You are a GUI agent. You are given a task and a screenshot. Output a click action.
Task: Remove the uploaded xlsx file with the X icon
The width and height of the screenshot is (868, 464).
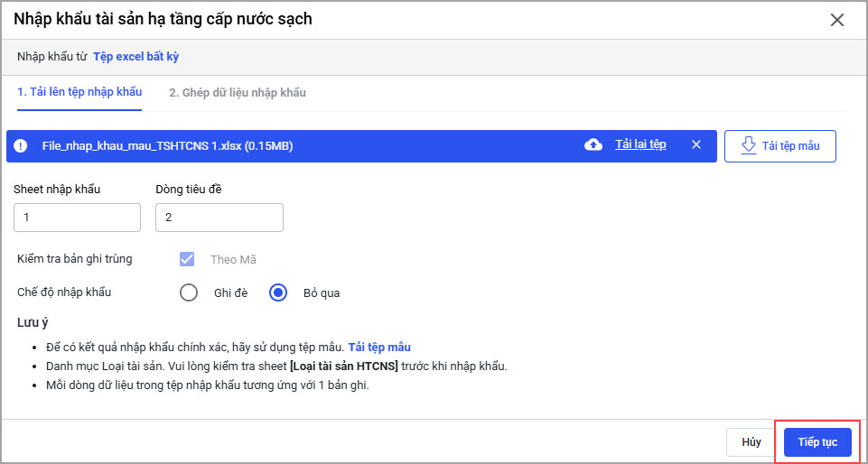pos(695,145)
